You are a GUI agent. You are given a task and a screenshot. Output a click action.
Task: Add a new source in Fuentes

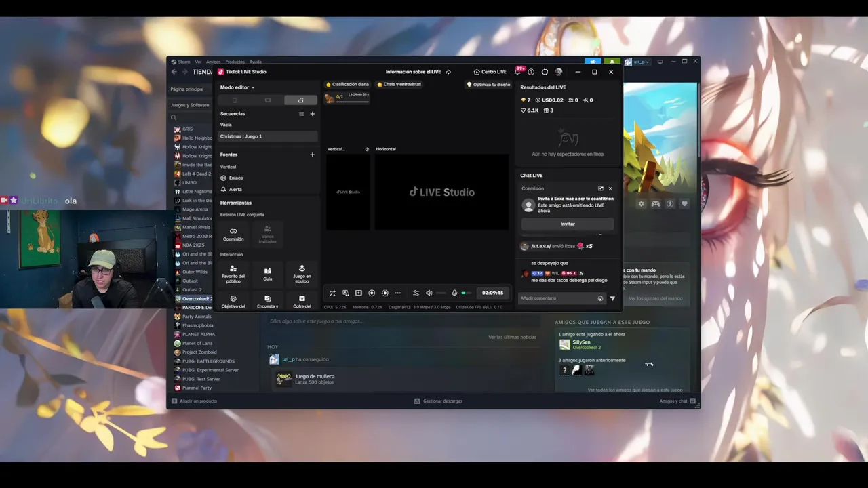[312, 155]
